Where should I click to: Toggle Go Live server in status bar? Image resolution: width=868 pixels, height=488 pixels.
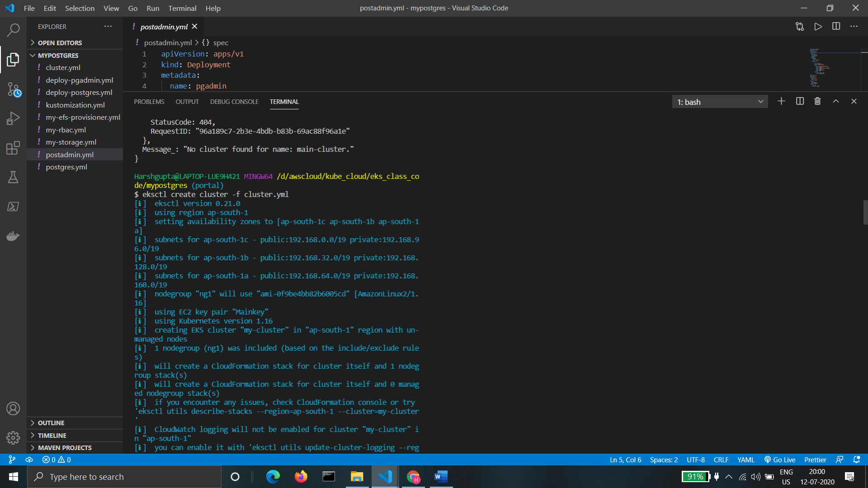point(780,460)
